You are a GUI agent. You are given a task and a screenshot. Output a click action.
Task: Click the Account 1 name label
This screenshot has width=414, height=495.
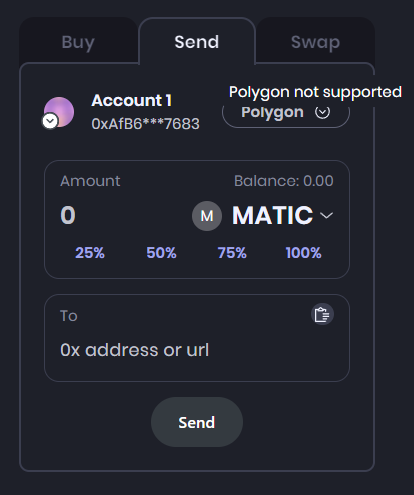tap(132, 100)
